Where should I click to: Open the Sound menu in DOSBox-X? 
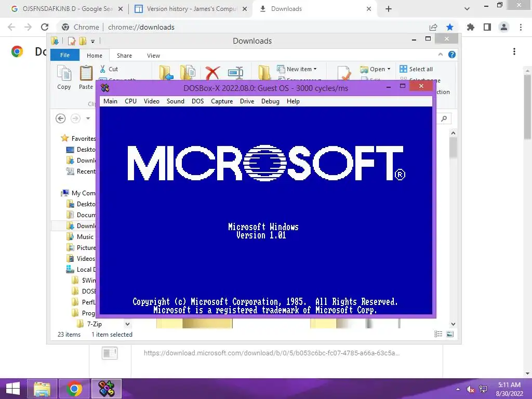point(176,101)
